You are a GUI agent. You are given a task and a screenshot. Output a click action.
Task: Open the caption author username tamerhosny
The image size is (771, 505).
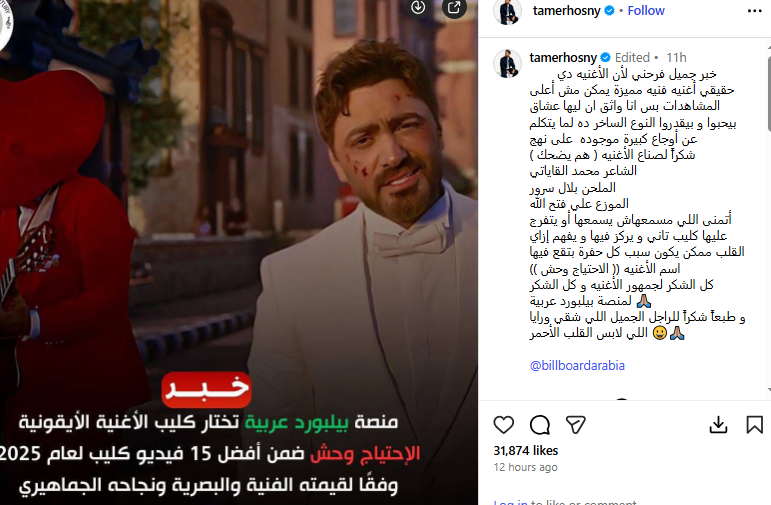[563, 58]
